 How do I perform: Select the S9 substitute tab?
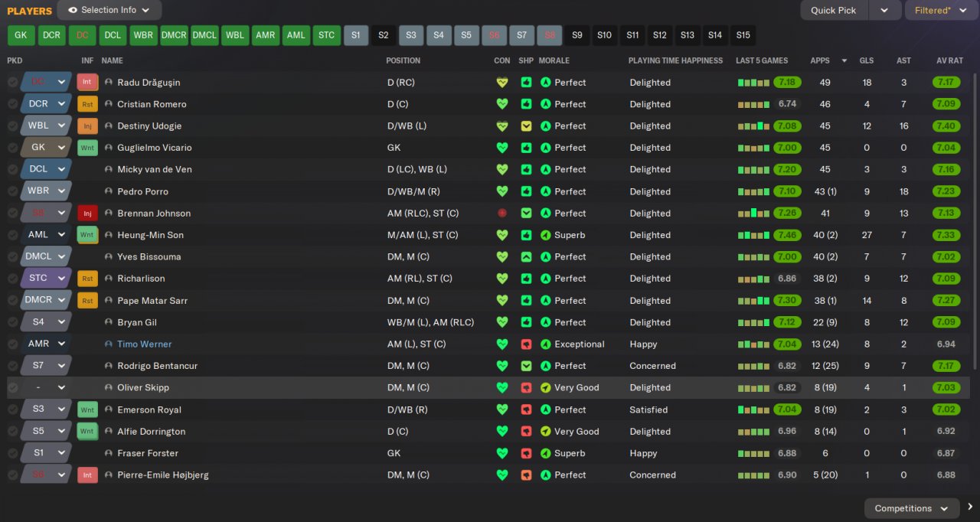tap(577, 35)
